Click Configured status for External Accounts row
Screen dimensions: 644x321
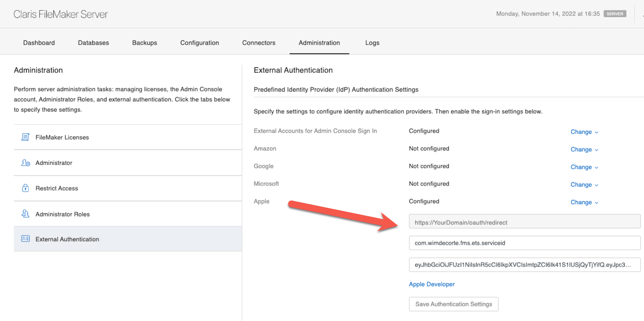[x=424, y=131]
